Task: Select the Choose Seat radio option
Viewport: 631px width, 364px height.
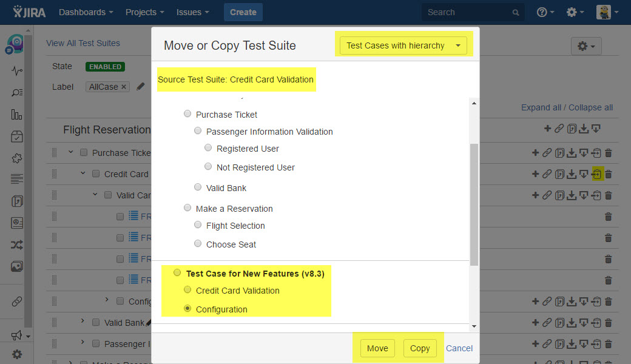Action: tap(198, 244)
